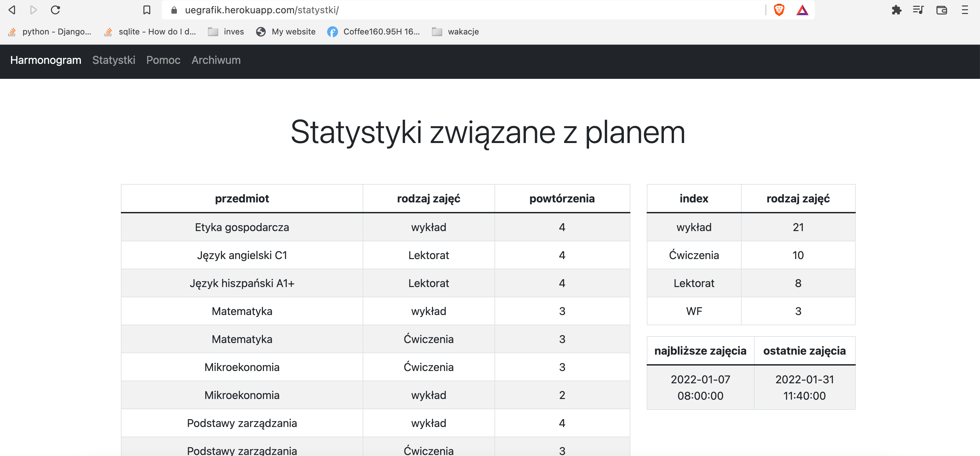This screenshot has width=980, height=456.
Task: Navigate back with the arrow icon
Action: tap(11, 10)
